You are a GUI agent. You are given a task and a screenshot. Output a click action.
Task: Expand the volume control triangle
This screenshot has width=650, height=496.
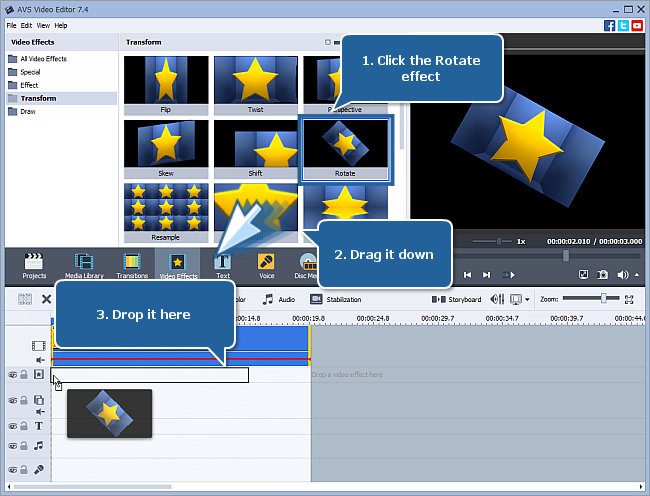637,275
